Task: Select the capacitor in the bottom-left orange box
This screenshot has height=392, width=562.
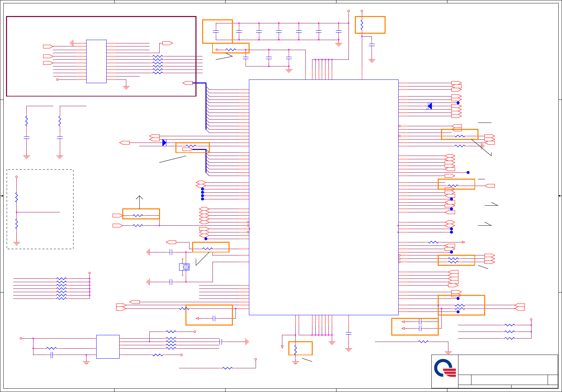Action: 214,319
